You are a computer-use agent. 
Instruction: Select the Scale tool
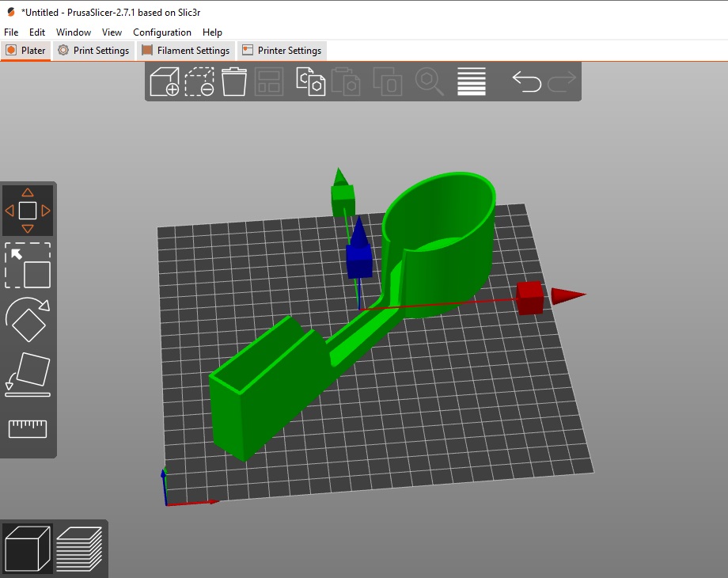28,265
